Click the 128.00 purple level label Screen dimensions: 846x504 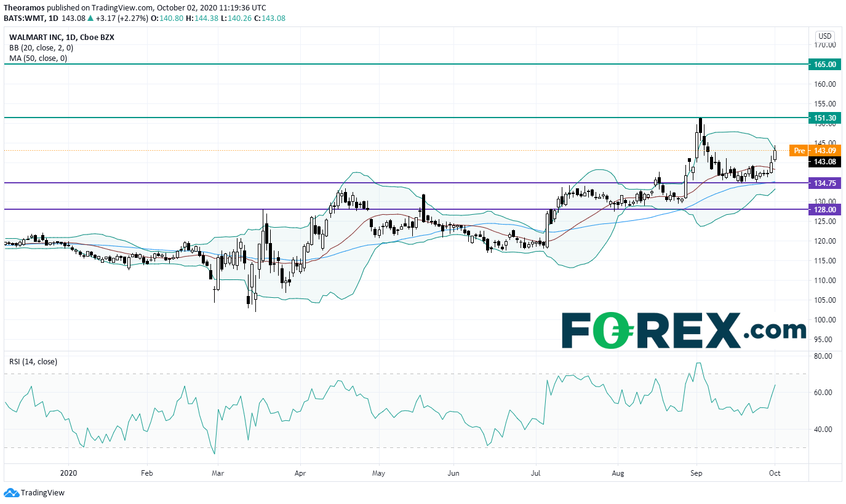tap(824, 209)
